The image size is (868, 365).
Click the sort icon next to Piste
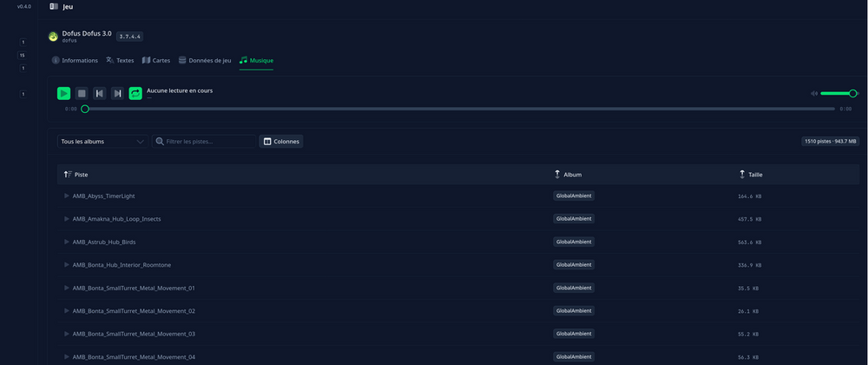[68, 175]
